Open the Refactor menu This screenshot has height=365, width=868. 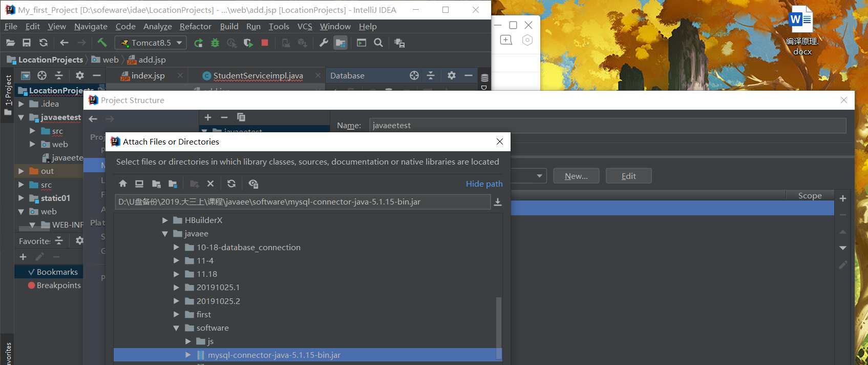click(x=195, y=27)
